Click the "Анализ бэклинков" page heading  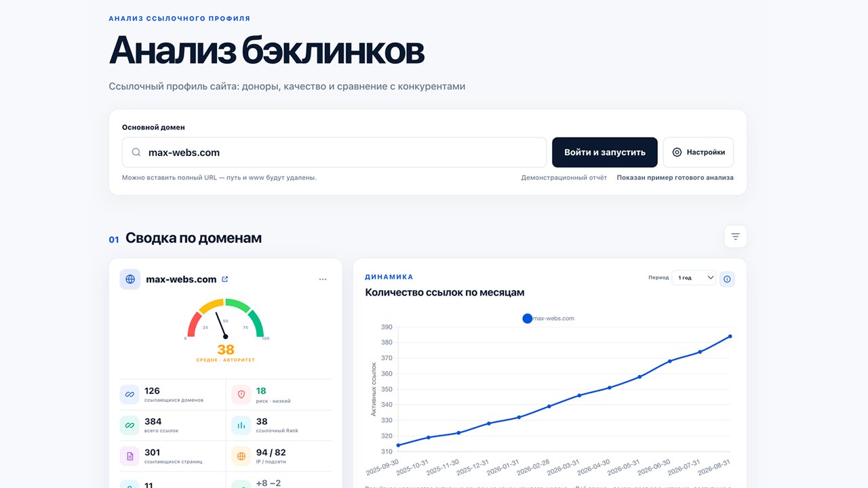tap(267, 49)
